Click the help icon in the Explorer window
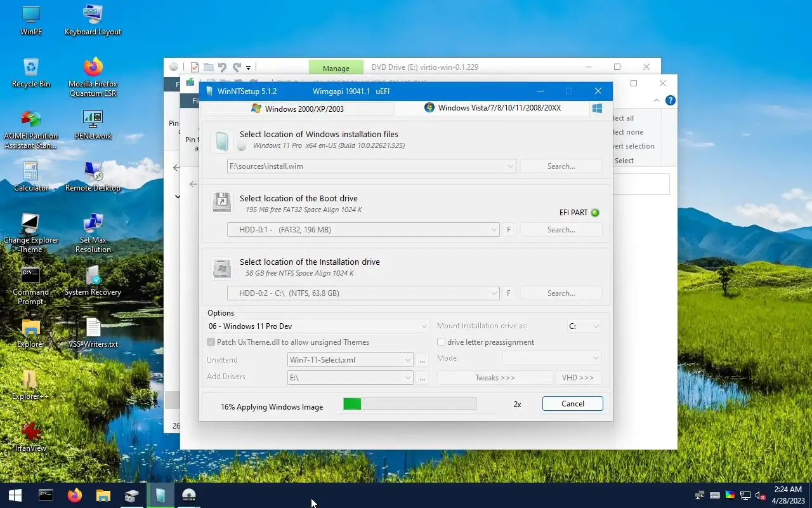This screenshot has width=812, height=508. (x=670, y=100)
